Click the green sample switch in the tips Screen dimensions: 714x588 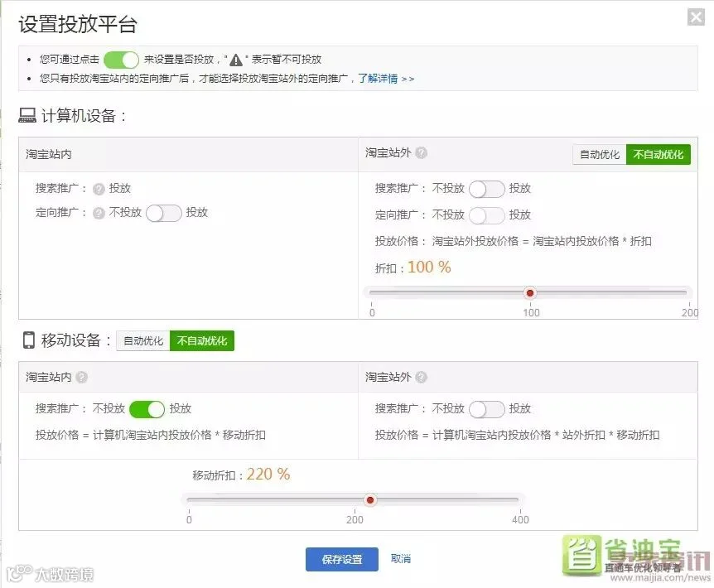click(x=121, y=60)
